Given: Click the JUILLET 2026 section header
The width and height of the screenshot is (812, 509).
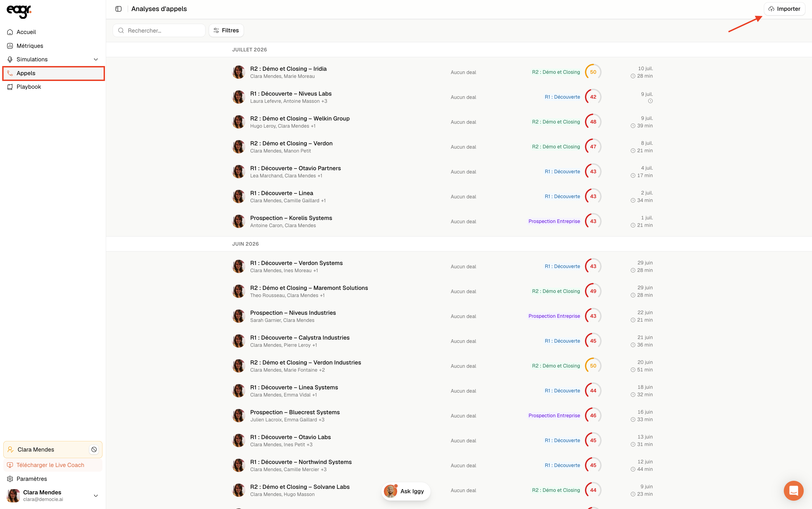Looking at the screenshot, I should click(x=250, y=49).
